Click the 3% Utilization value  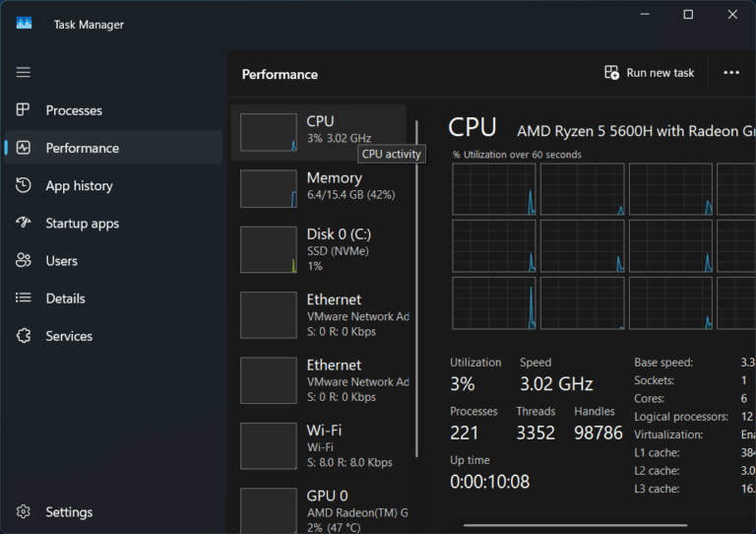(x=463, y=384)
